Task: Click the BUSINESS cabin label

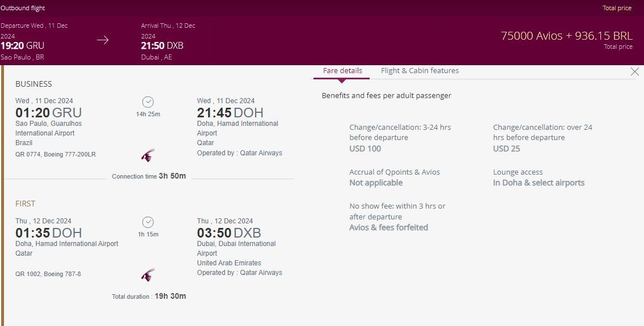Action: tap(33, 84)
